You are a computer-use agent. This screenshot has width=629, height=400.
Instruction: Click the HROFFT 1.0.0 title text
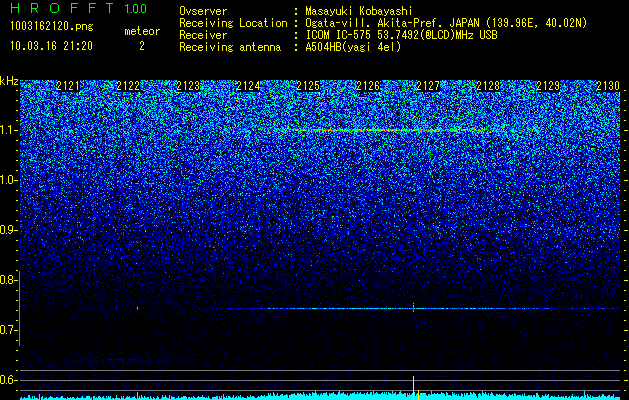tap(78, 8)
